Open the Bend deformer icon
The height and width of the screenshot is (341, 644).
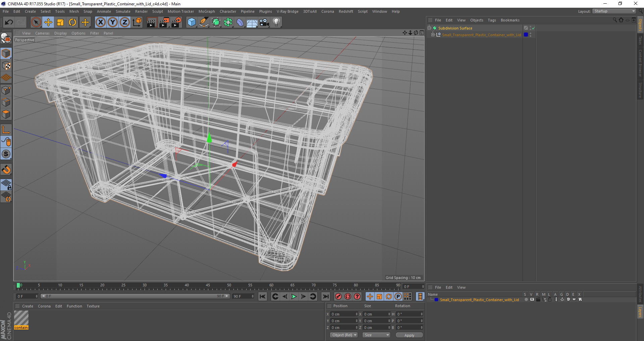240,22
